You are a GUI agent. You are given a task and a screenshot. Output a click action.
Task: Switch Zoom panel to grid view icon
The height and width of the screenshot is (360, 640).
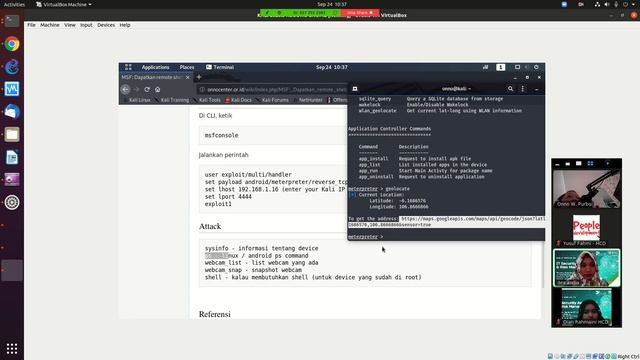tap(590, 163)
